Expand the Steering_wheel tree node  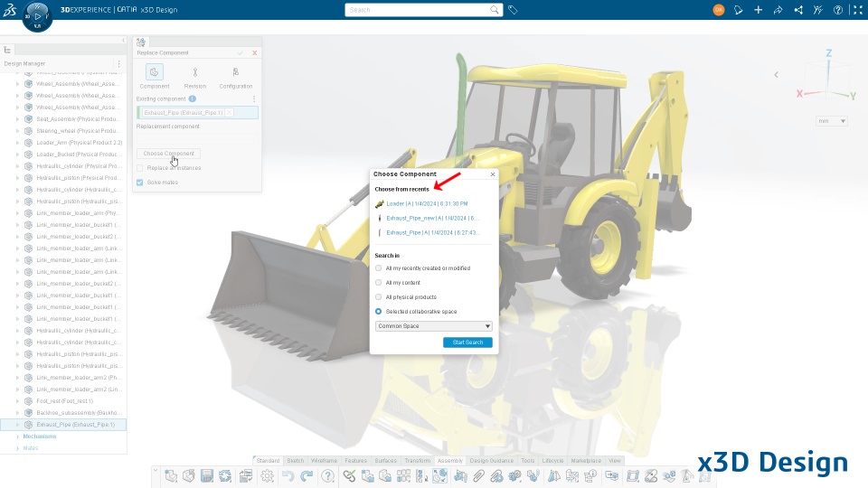(18, 130)
